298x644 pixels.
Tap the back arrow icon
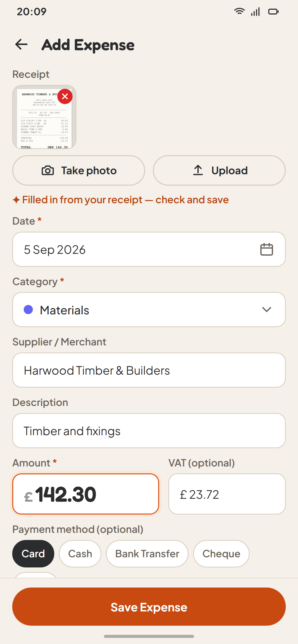click(21, 45)
